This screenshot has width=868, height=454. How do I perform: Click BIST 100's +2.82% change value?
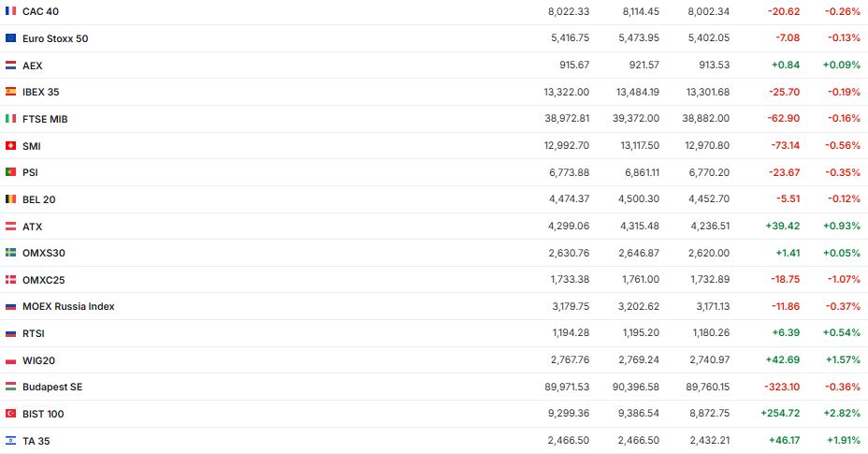coord(843,414)
